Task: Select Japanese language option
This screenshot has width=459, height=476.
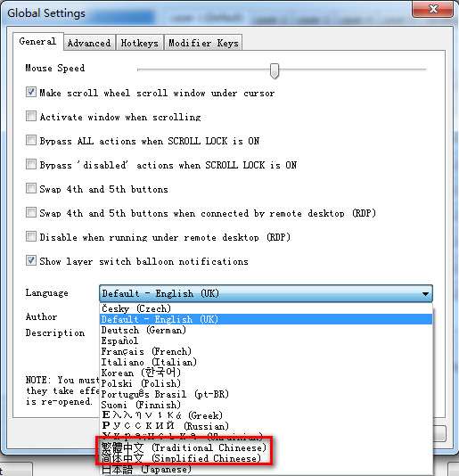Action: click(x=266, y=470)
